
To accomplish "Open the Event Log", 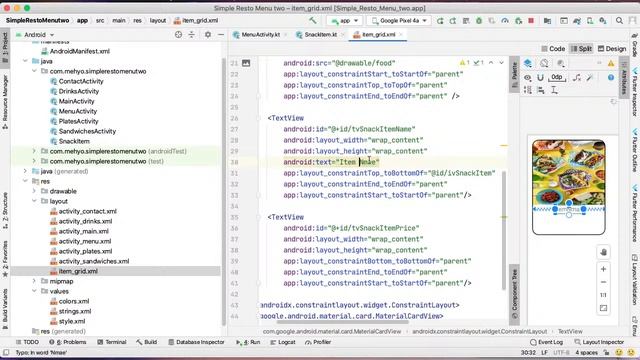I will click(x=547, y=342).
